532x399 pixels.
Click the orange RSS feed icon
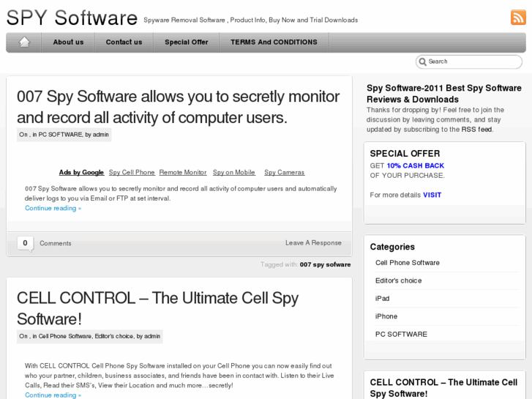tap(518, 18)
